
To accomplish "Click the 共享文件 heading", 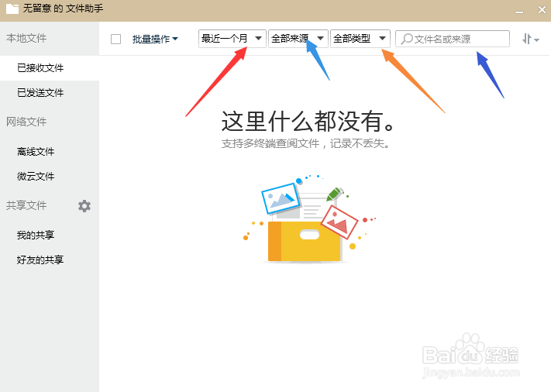I will [26, 205].
